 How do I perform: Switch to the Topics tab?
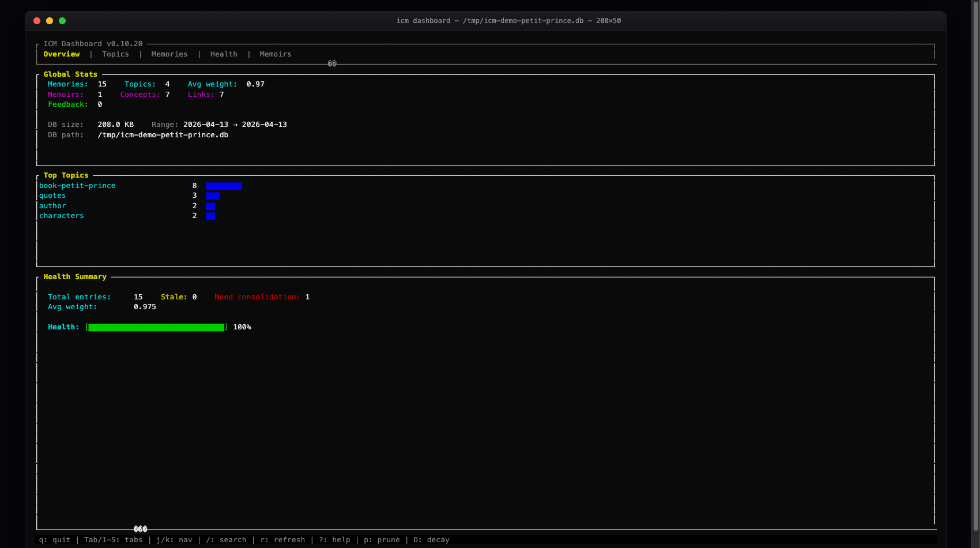click(x=115, y=54)
